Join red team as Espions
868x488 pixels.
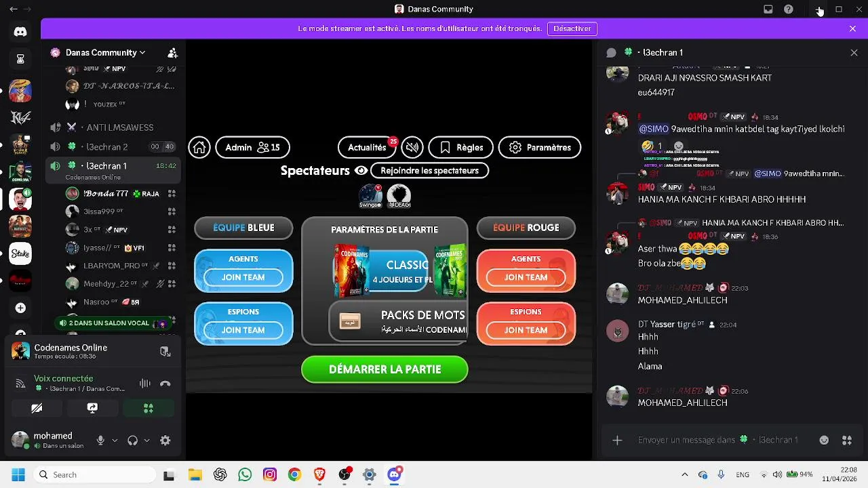[526, 330]
